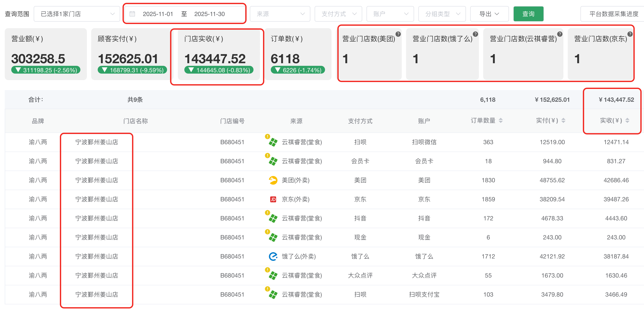Image resolution: width=644 pixels, height=310 pixels.
Task: Click the calendar icon in date range
Action: pyautogui.click(x=132, y=14)
